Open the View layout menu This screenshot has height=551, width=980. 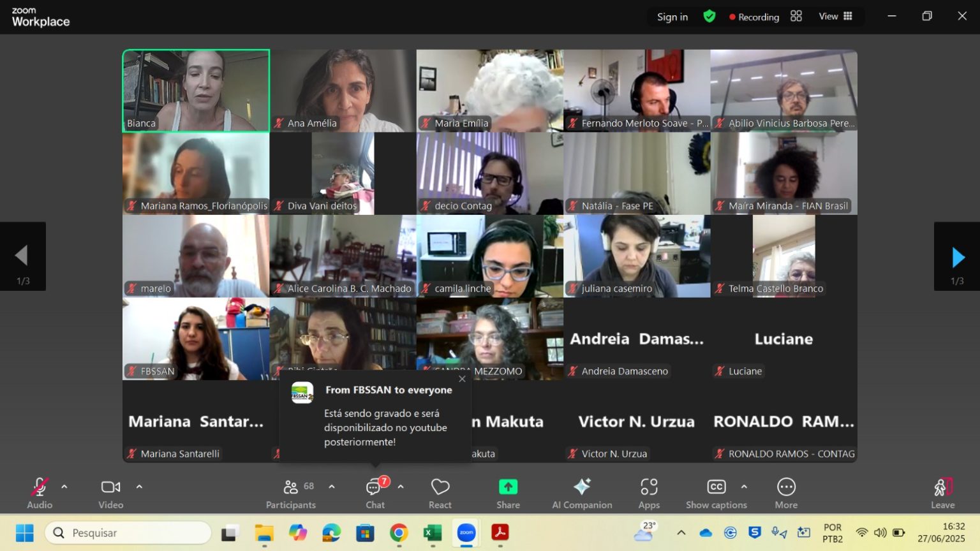(835, 17)
